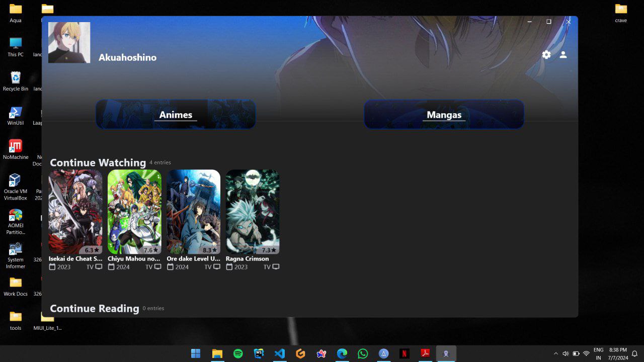Open Microsoft Edge from the taskbar
644x362 pixels.
(x=342, y=353)
